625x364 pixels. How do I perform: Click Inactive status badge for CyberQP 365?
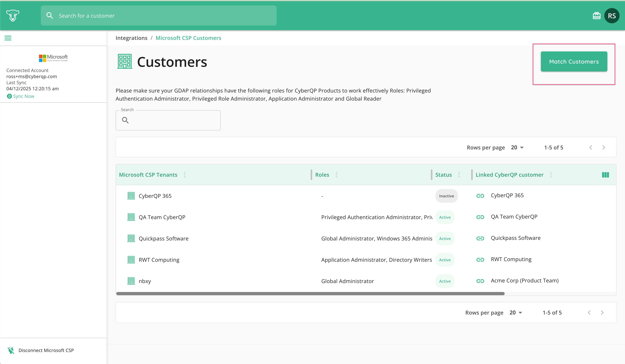pos(446,196)
